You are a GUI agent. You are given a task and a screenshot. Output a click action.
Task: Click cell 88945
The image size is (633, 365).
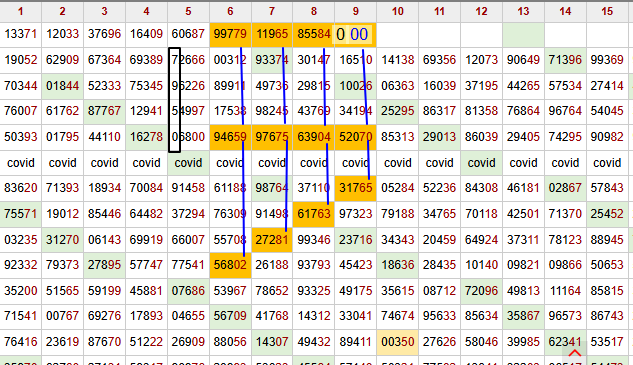607,240
